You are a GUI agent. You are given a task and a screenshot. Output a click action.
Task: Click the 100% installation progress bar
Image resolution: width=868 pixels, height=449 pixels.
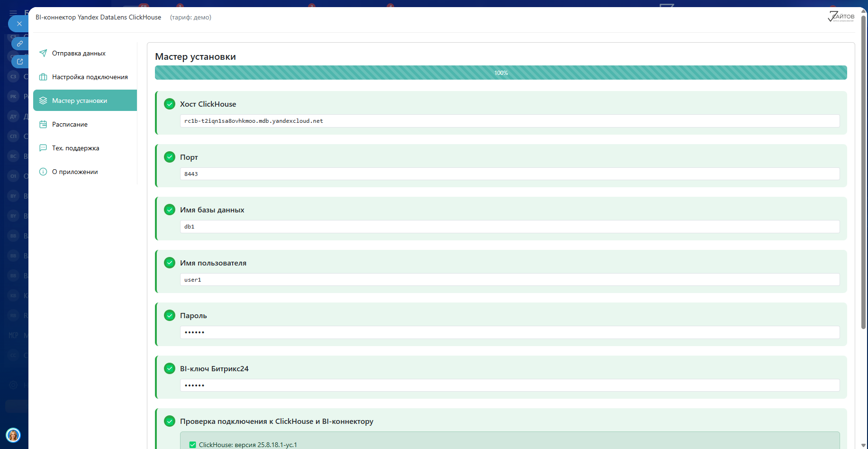coord(501,73)
